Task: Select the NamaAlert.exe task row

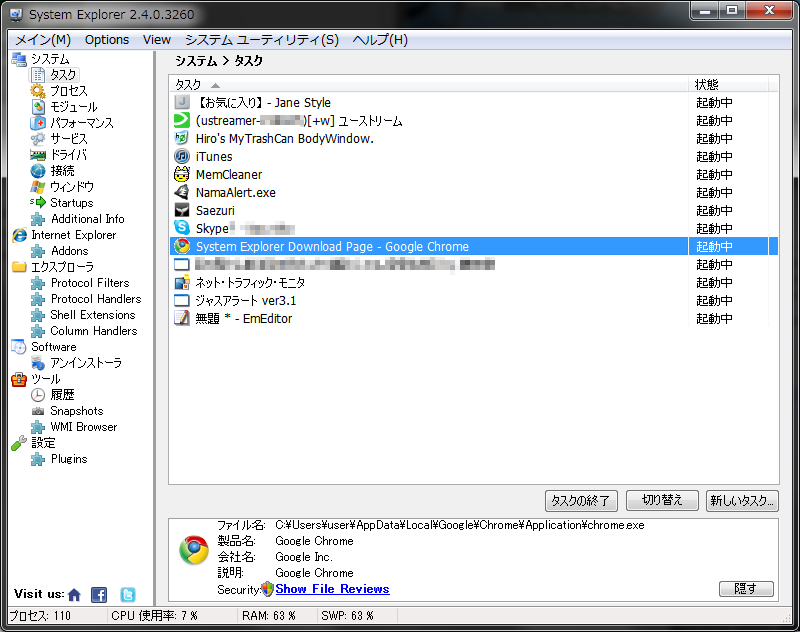Action: pos(473,192)
